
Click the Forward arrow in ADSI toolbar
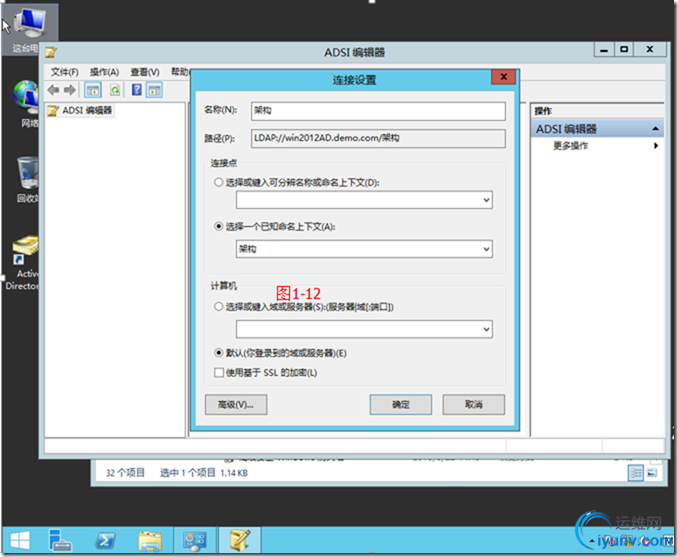pos(69,90)
